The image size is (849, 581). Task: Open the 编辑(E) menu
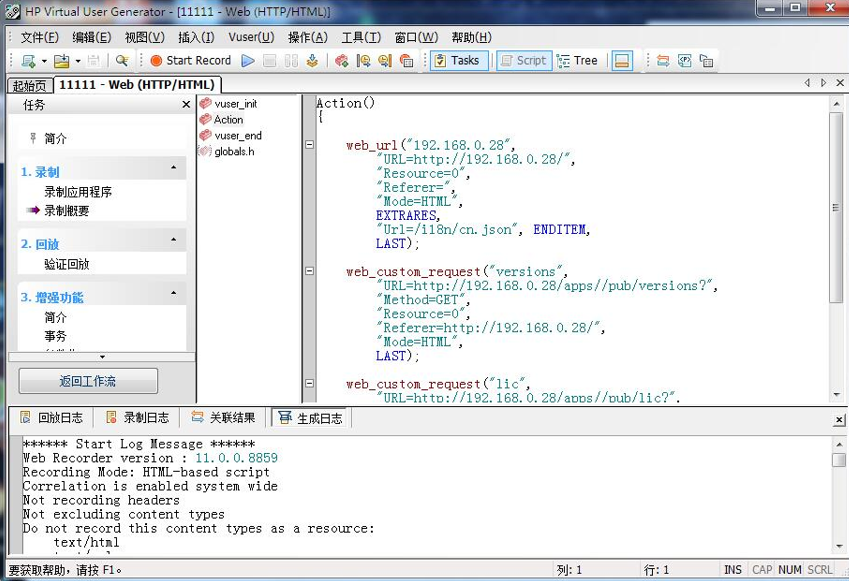(x=92, y=37)
